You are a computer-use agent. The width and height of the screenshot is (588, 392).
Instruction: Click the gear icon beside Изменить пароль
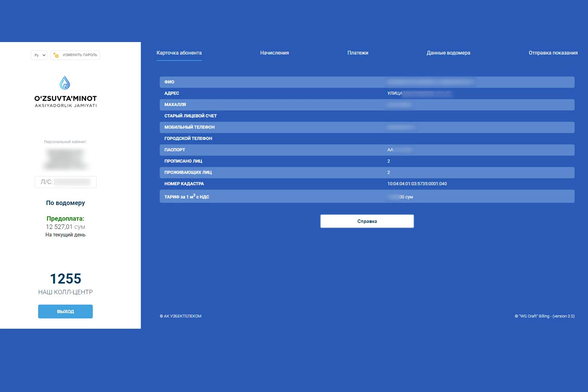click(x=56, y=55)
